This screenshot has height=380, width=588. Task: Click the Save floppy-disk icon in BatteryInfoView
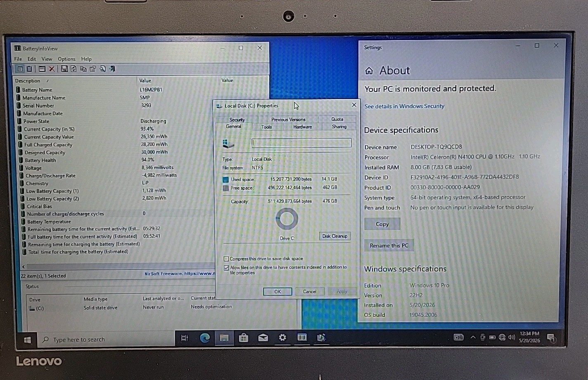pyautogui.click(x=64, y=69)
